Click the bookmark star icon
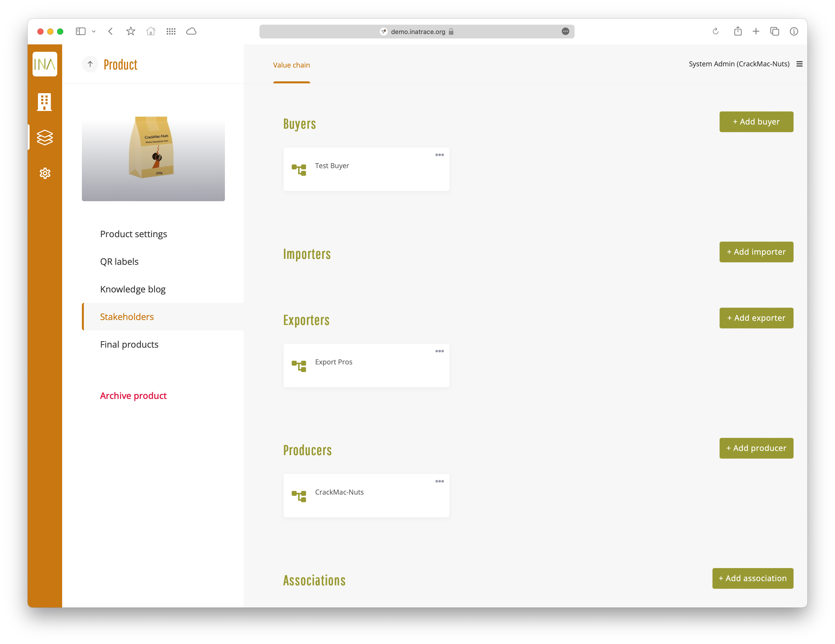 click(x=131, y=31)
